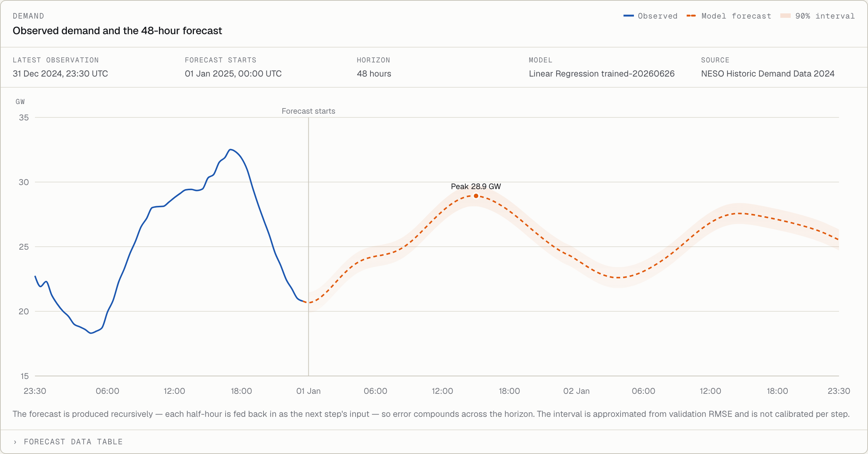Click the y-axis value '15'
Image resolution: width=868 pixels, height=454 pixels.
(x=25, y=376)
